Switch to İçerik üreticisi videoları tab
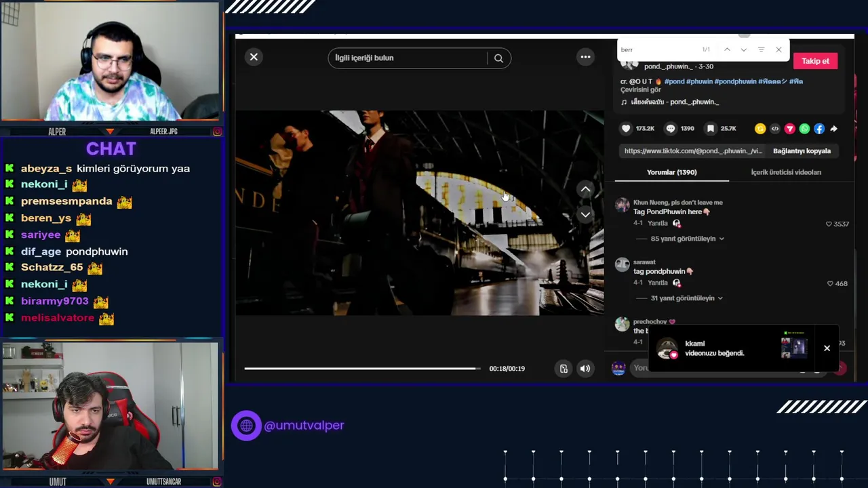Image resolution: width=868 pixels, height=488 pixels. coord(786,172)
